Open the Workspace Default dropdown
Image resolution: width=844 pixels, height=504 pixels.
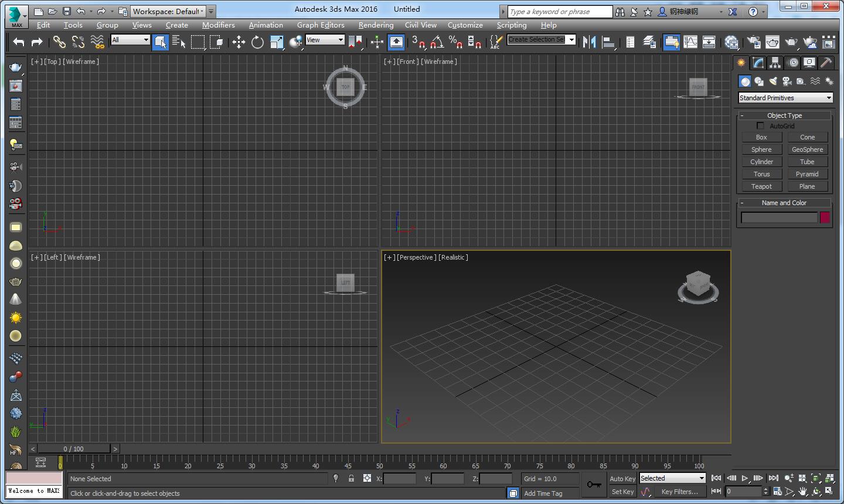[x=169, y=11]
